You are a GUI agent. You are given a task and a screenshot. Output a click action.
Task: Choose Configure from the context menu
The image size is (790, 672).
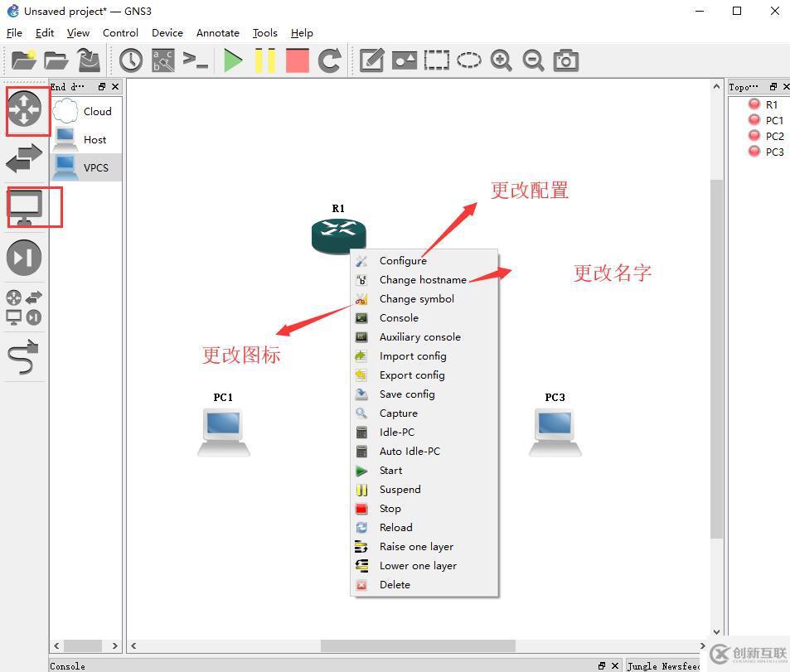click(424, 260)
